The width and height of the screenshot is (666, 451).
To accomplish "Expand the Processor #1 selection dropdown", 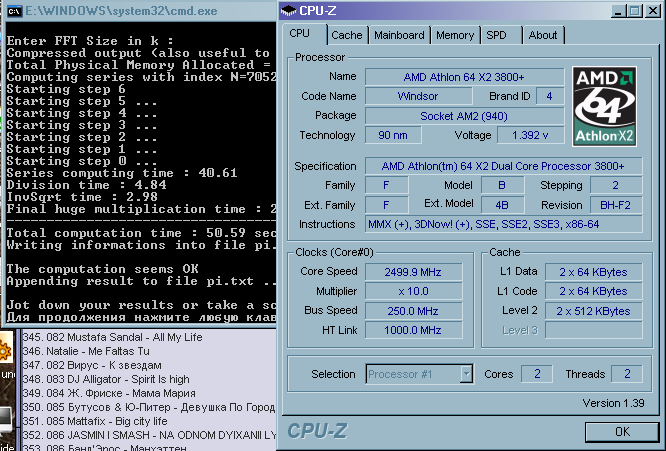I will (x=466, y=374).
